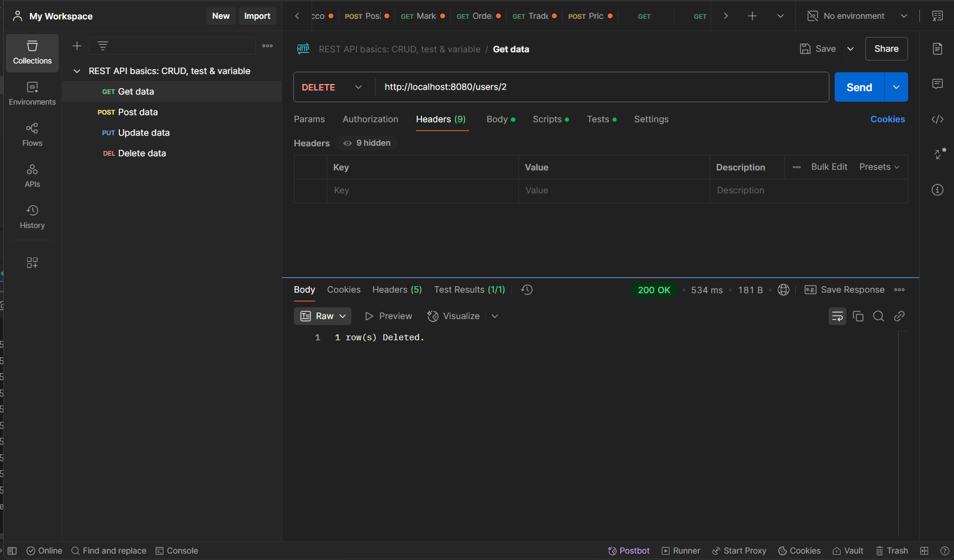This screenshot has height=560, width=954.
Task: Open the Presets dropdown in headers table
Action: [879, 167]
